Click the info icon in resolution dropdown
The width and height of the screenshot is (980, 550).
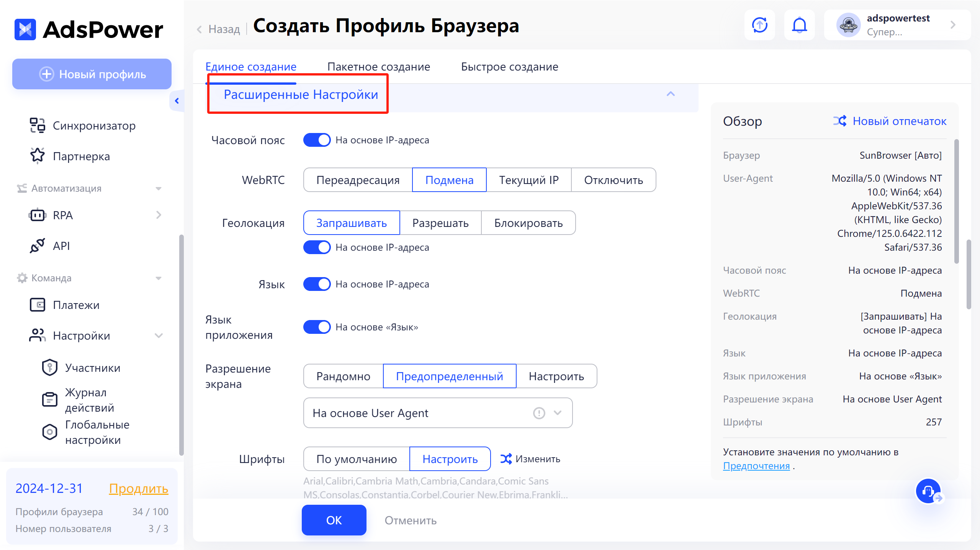click(x=539, y=413)
